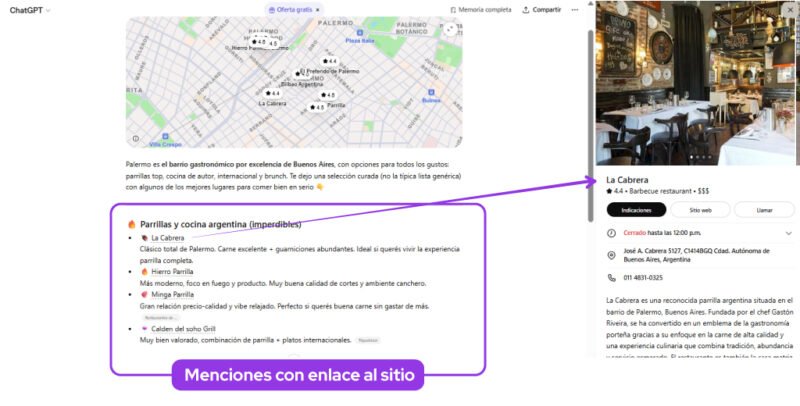
Task: Dismiss the Oferta gratis banner
Action: click(x=317, y=10)
